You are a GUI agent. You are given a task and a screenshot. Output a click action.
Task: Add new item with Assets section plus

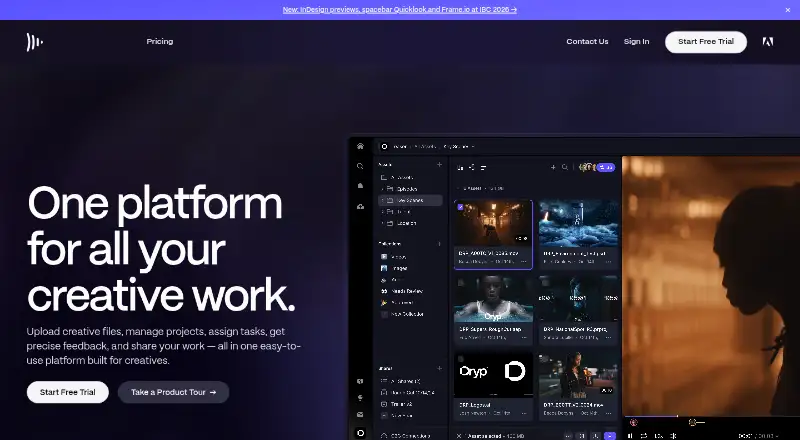(x=439, y=164)
